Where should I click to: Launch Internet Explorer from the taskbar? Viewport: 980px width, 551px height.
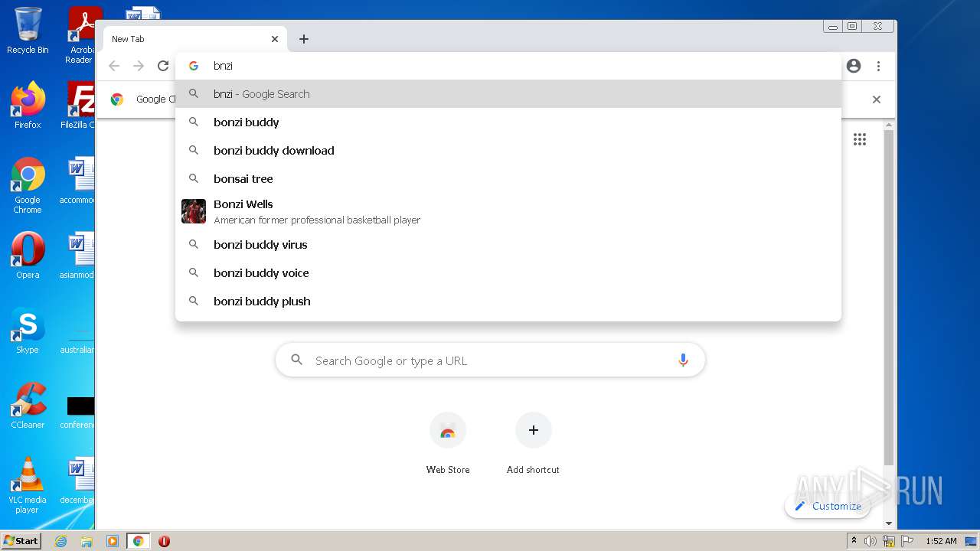[x=60, y=541]
